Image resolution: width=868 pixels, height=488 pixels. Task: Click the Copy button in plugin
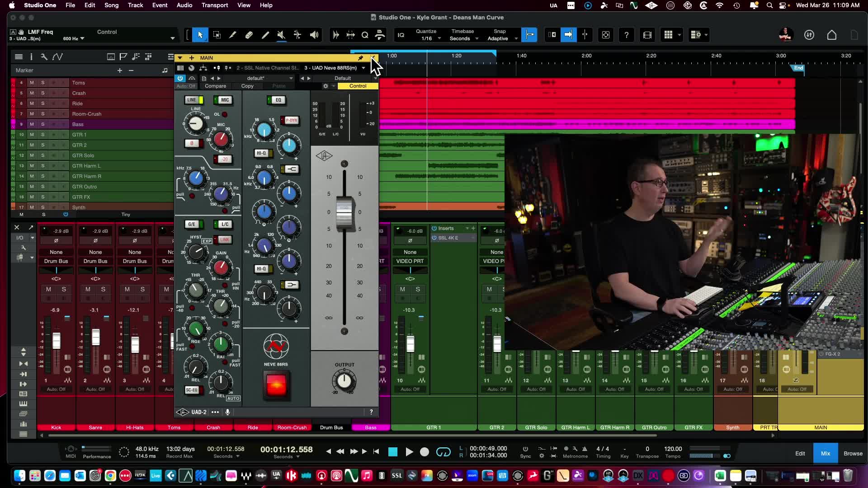tap(247, 86)
